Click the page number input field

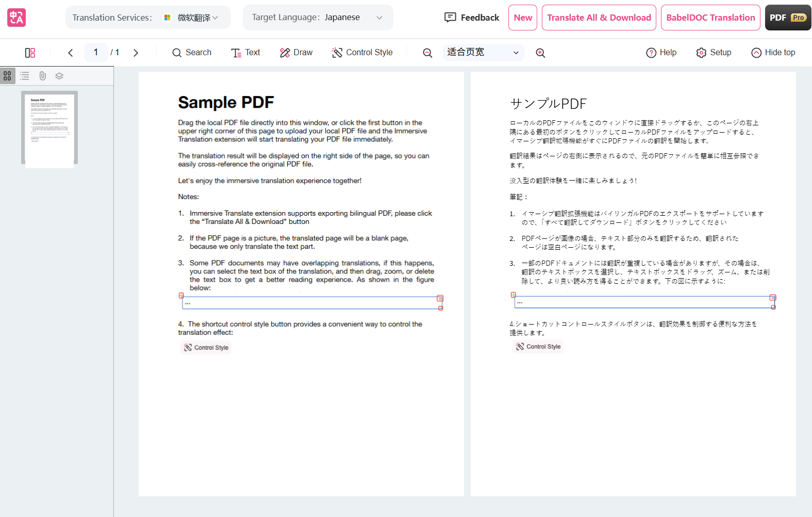coord(96,53)
